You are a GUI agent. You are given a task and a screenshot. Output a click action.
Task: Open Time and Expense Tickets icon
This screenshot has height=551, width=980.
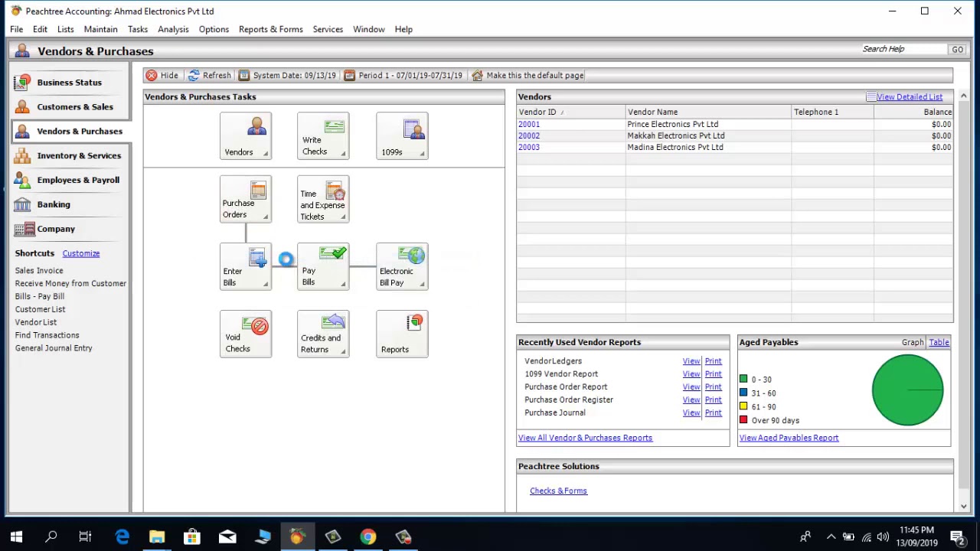(x=323, y=199)
